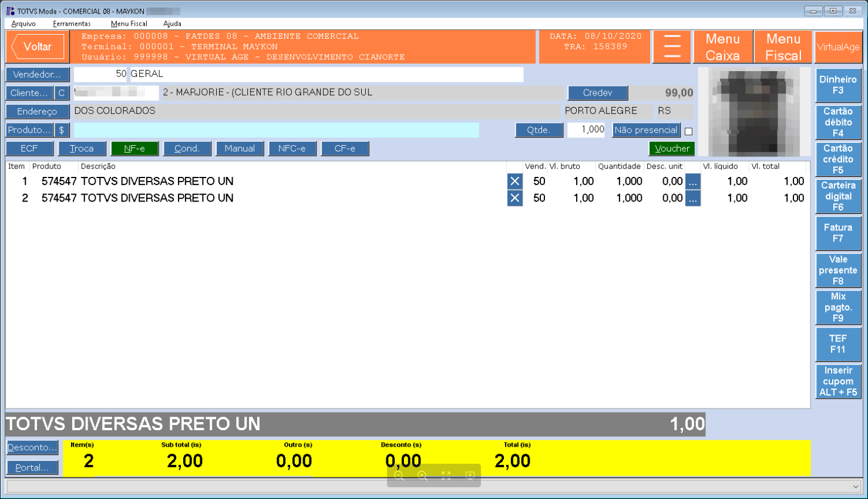Click the Quantidade column header

pyautogui.click(x=619, y=166)
